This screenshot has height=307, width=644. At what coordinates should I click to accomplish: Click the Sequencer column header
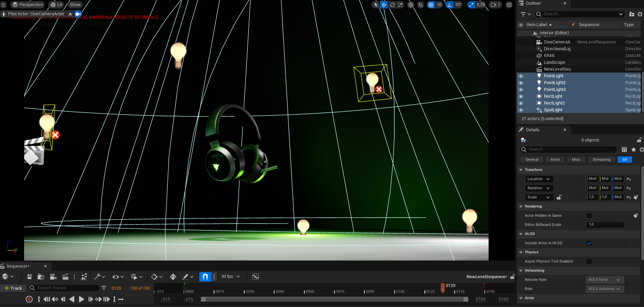[589, 25]
